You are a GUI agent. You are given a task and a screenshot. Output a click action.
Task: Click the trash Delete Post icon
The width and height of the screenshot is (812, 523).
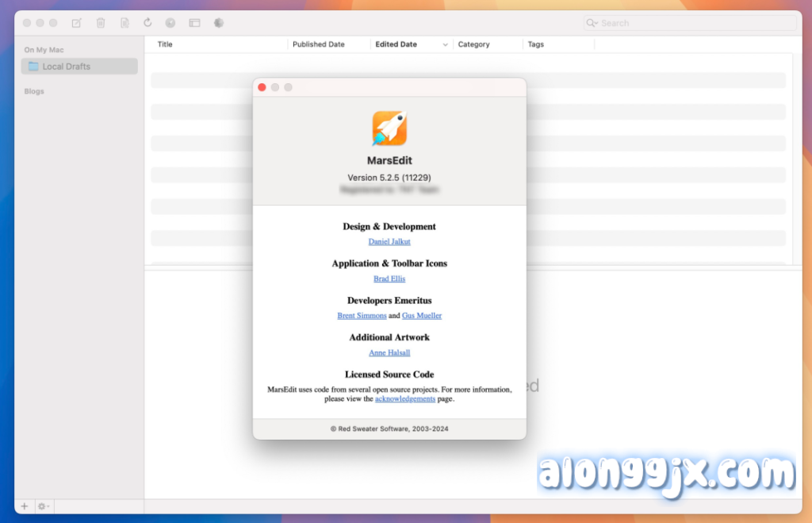(101, 23)
